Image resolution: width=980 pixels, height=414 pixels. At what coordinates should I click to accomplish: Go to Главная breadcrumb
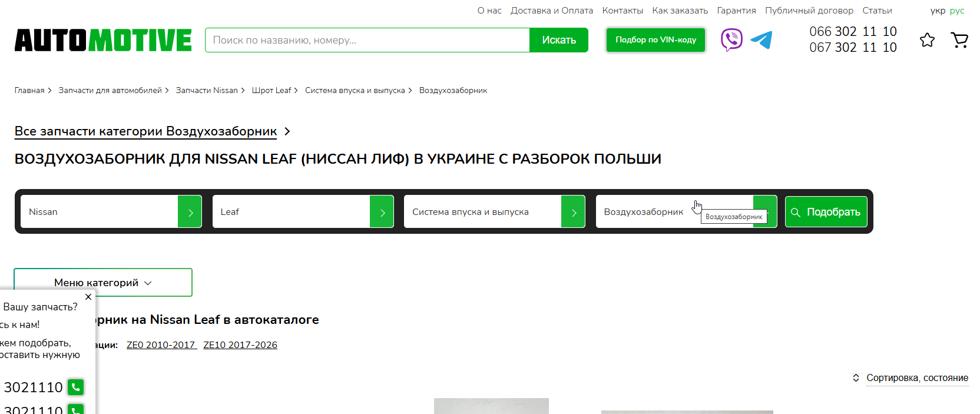coord(29,91)
